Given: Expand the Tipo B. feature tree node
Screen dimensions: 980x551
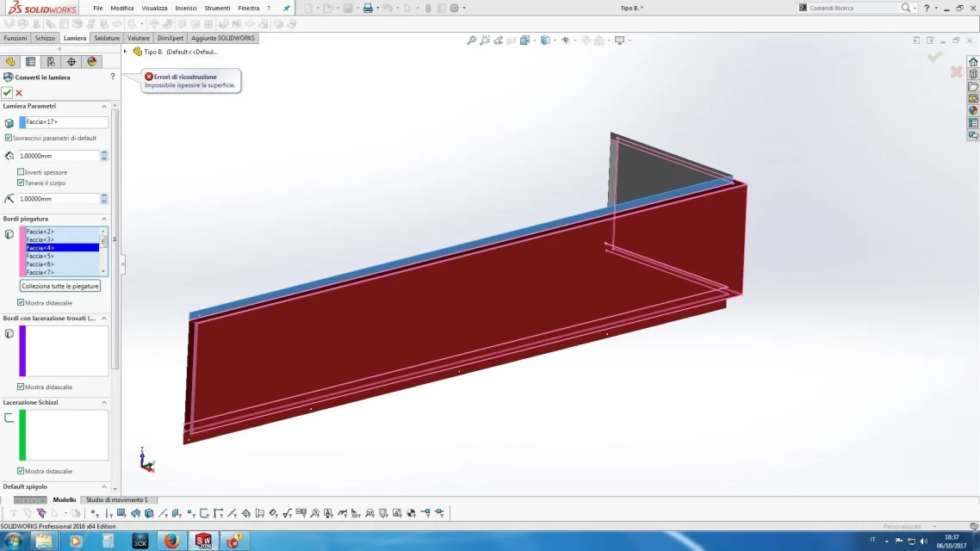Looking at the screenshot, I should pos(125,52).
